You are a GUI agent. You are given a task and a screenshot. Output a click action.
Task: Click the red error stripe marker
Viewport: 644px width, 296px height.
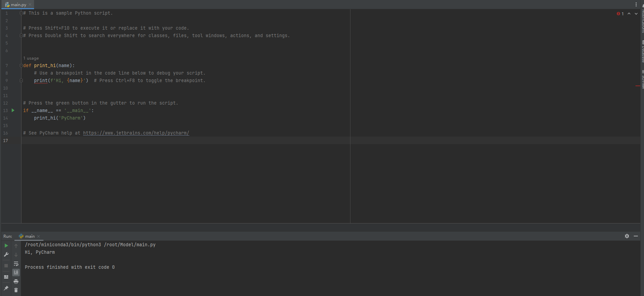[x=637, y=86]
